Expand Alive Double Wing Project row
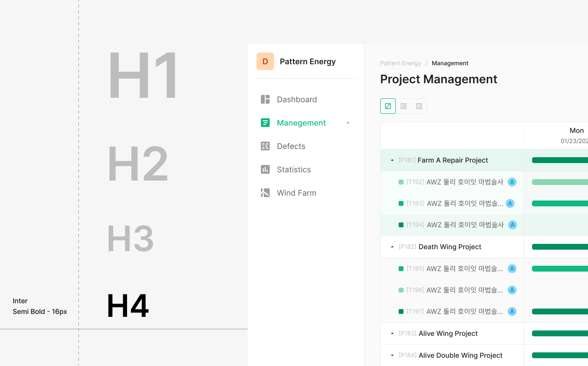The width and height of the screenshot is (588, 366). click(x=392, y=355)
